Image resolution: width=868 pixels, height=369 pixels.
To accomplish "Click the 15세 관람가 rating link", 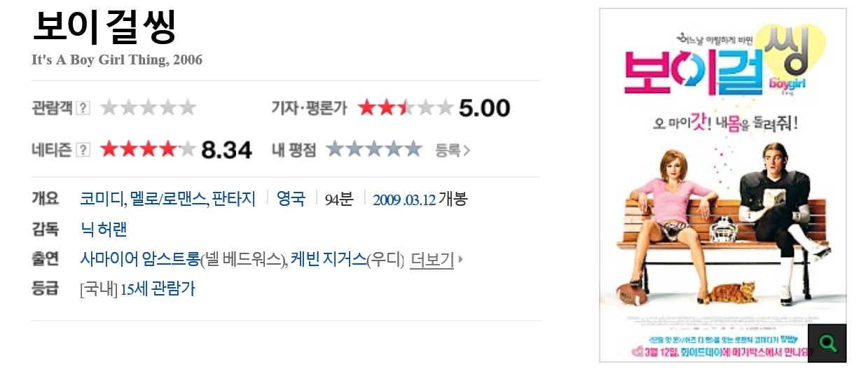I will tap(158, 288).
